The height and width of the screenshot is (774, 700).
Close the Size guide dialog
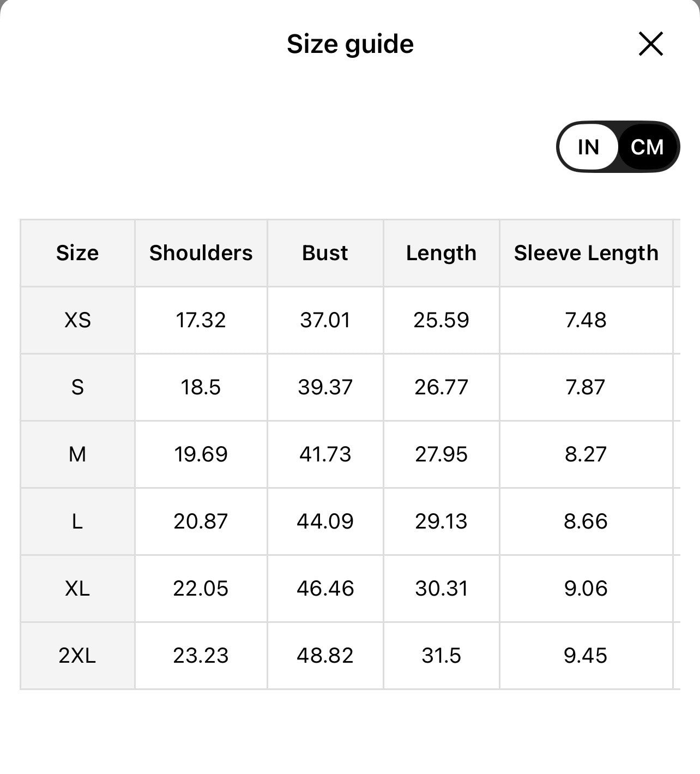click(x=650, y=44)
